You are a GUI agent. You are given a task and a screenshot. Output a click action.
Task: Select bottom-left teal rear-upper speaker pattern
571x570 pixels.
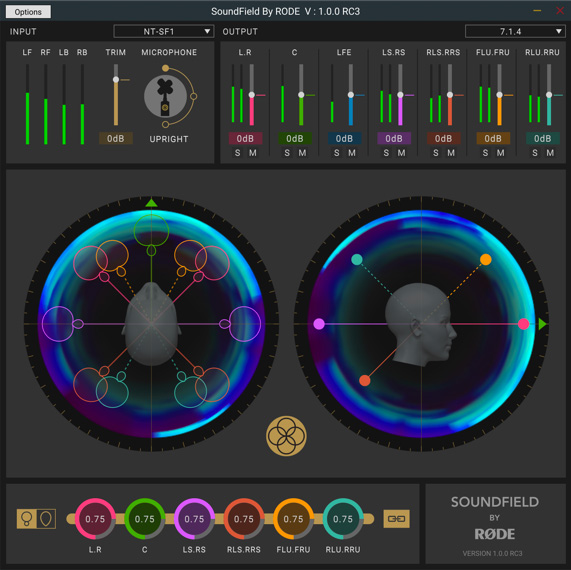112,392
